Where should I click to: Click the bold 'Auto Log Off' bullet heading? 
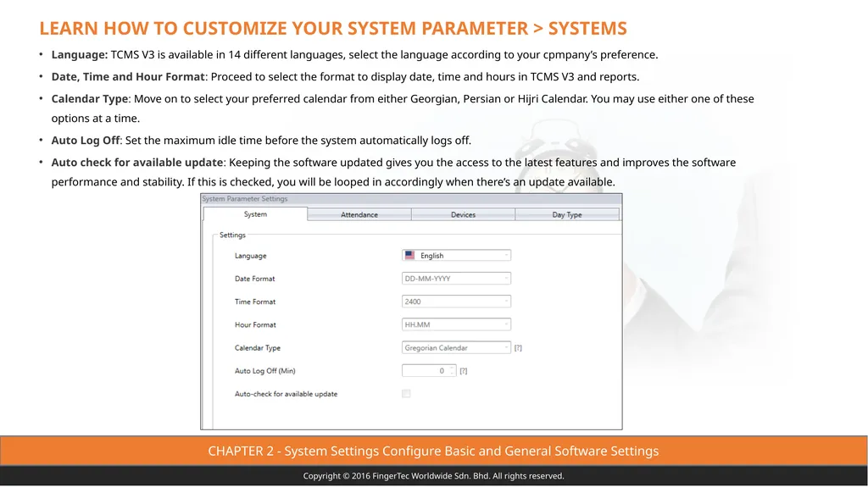click(86, 141)
